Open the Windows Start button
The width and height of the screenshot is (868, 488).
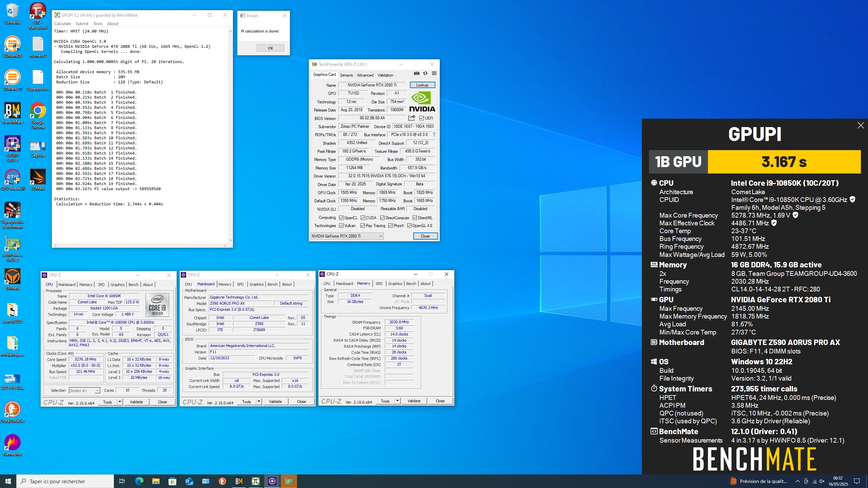[x=8, y=481]
